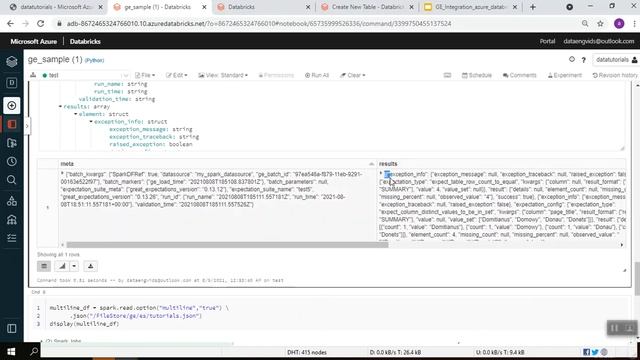Open the Search magnifier icon in the sidebar
The height and width of the screenshot is (360, 640).
pos(12,180)
